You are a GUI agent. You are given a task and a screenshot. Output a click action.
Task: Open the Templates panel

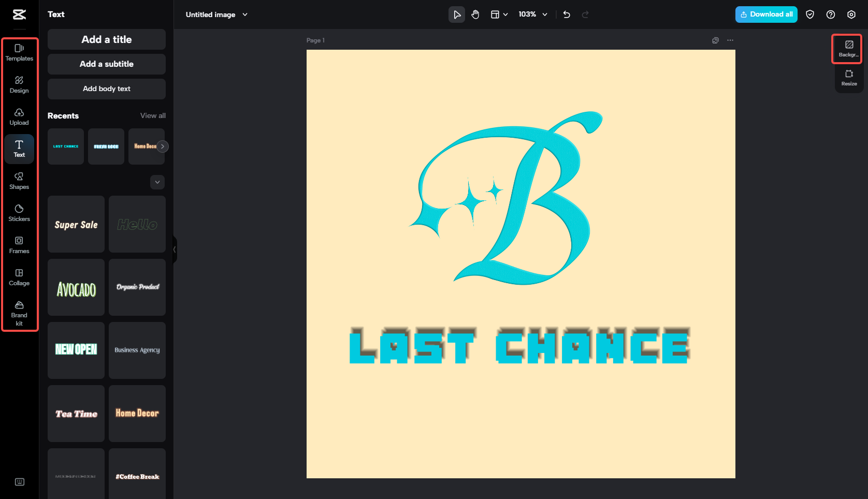(x=19, y=52)
